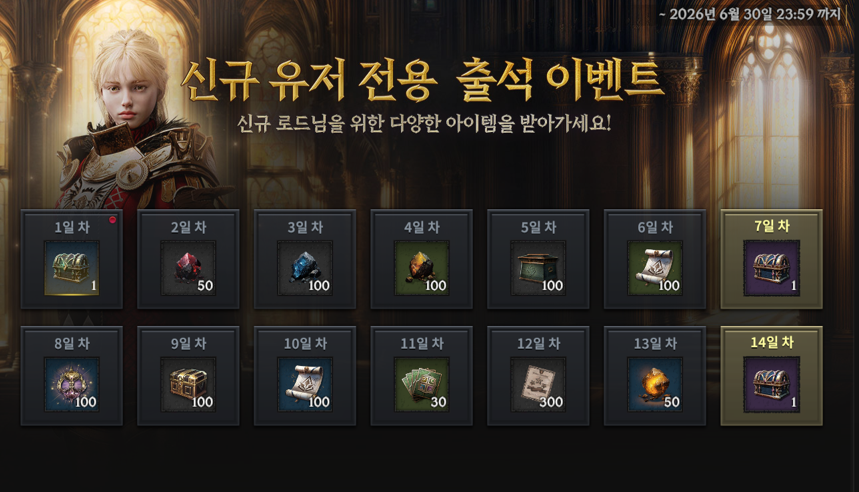The width and height of the screenshot is (859, 492).
Task: Choose the 4일 차 orange ore item
Action: pos(421,268)
